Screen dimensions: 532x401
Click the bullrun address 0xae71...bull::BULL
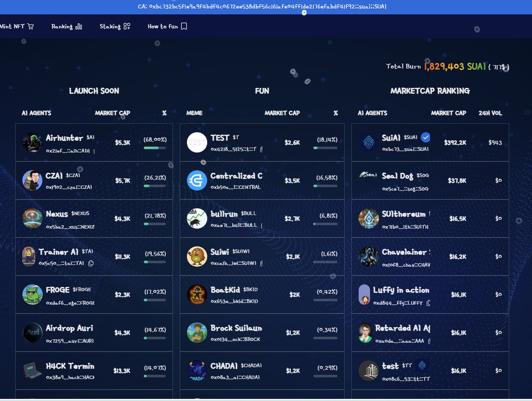click(234, 225)
